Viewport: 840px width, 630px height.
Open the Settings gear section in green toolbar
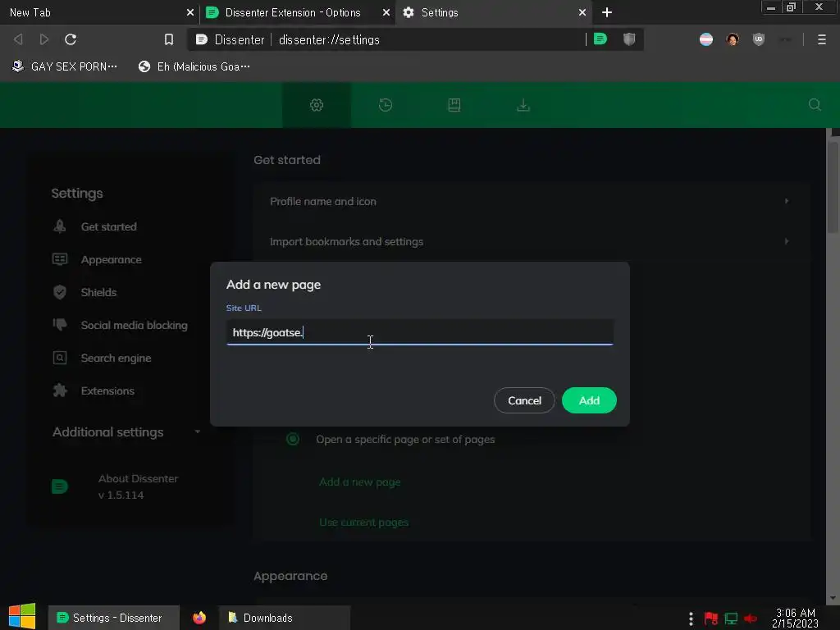(317, 105)
